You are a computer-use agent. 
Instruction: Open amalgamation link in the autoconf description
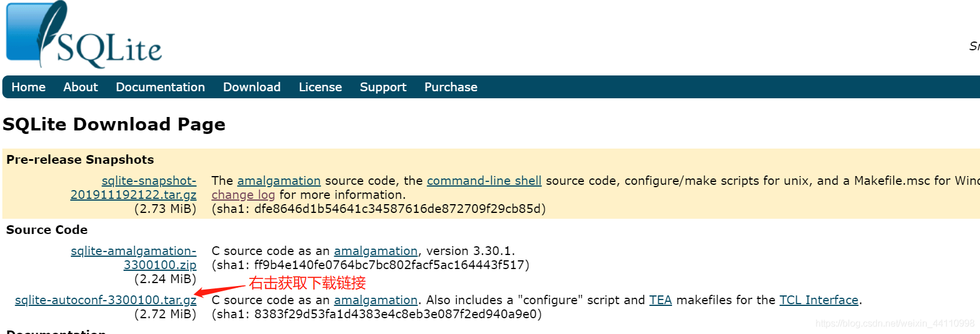click(375, 300)
